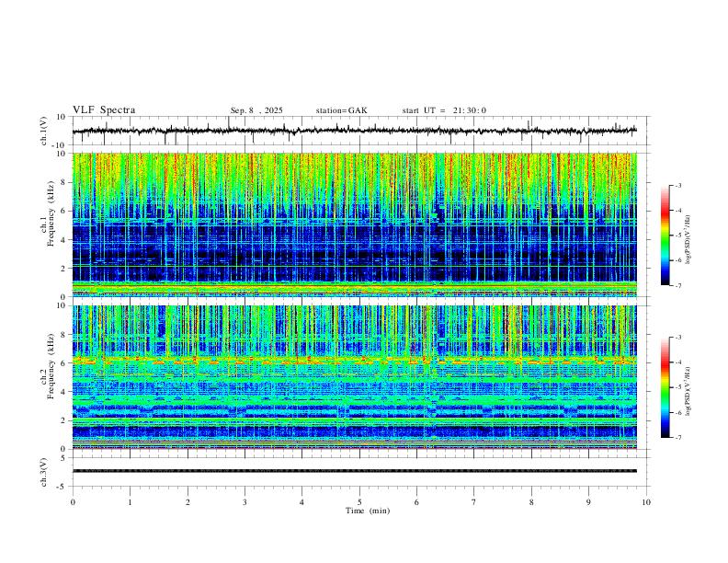Click the ch.2 spectrogram color scale bar
The width and height of the screenshot is (728, 563).
665,387
